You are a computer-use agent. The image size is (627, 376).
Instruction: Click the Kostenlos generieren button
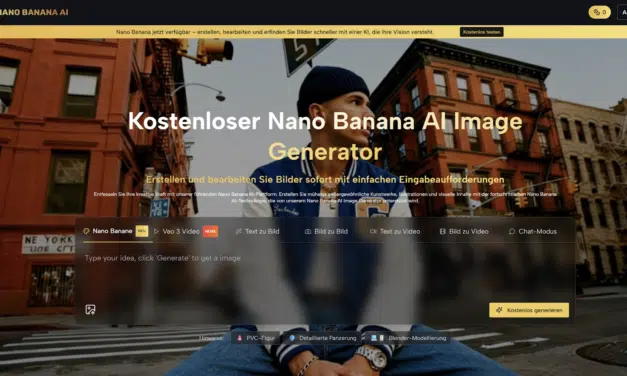pos(529,310)
